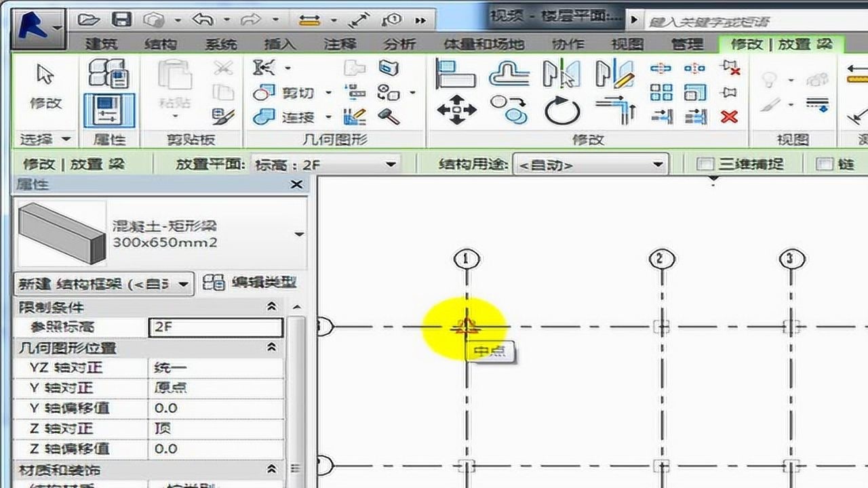Click the keyword search input box
Screen dimensions: 868x488
[755, 20]
